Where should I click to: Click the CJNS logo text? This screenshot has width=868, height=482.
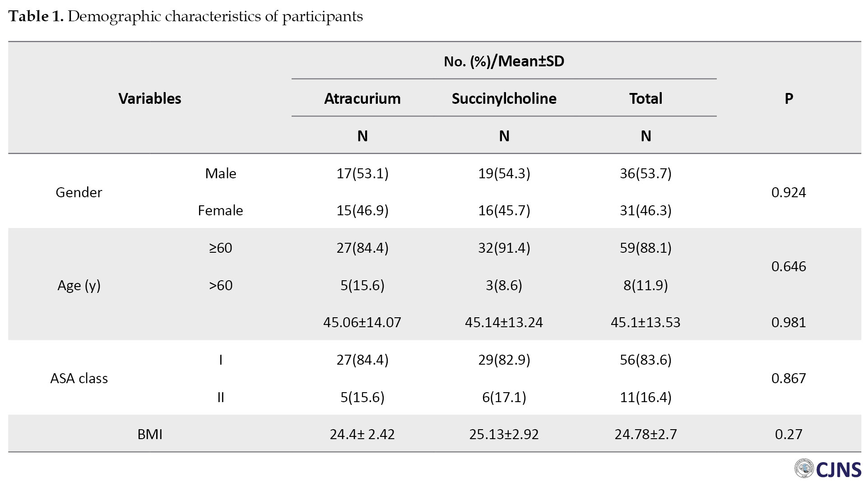(838, 470)
